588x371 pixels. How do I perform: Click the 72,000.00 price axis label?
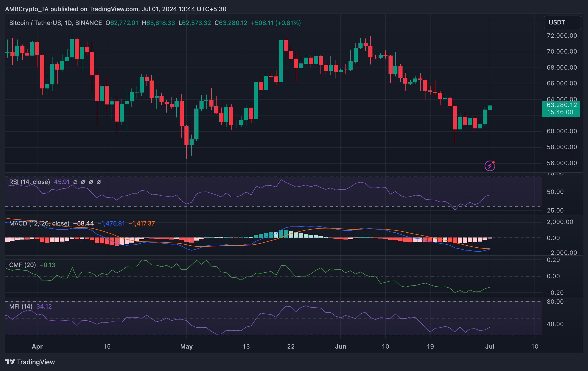(x=562, y=36)
